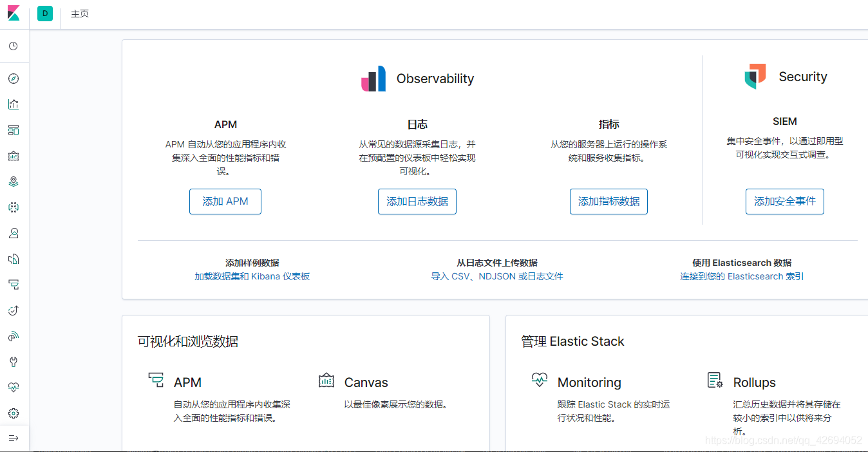Screen dimensions: 868x452
Task: Open the Kibana logo home link
Action: (x=14, y=14)
